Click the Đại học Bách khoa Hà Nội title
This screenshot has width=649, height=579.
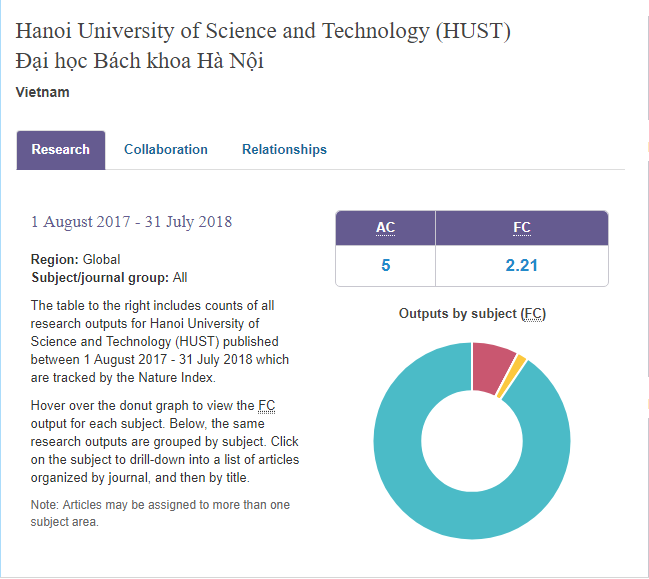tap(140, 62)
